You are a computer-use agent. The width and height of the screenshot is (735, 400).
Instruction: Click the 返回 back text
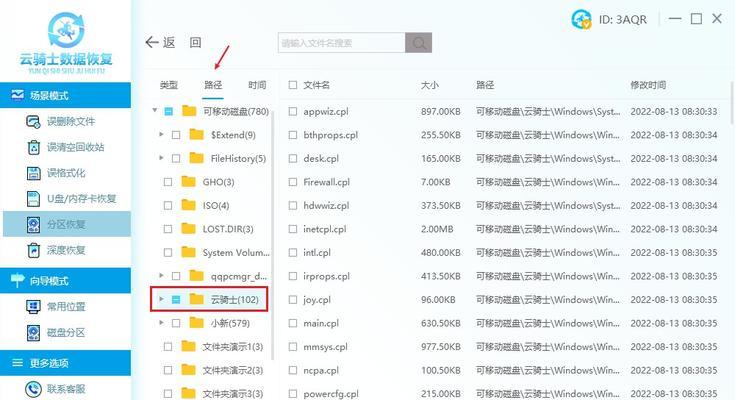(182, 43)
